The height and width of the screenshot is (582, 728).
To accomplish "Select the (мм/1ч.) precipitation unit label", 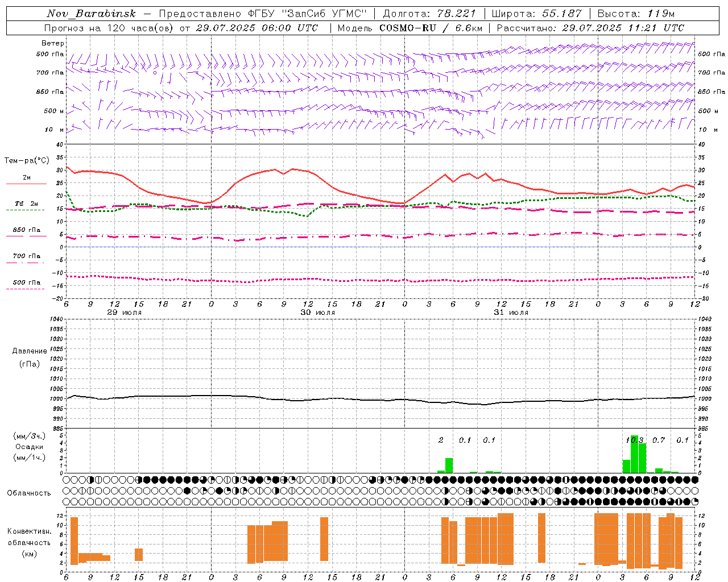I will coord(30,458).
